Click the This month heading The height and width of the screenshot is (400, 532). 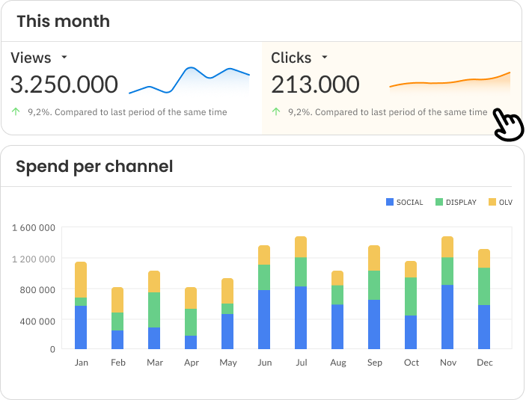64,22
